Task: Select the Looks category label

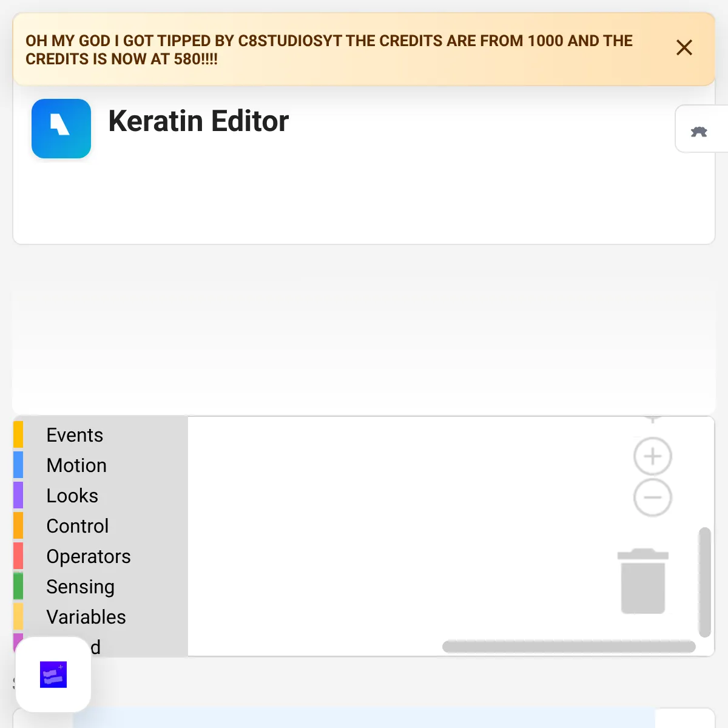Action: (x=72, y=496)
